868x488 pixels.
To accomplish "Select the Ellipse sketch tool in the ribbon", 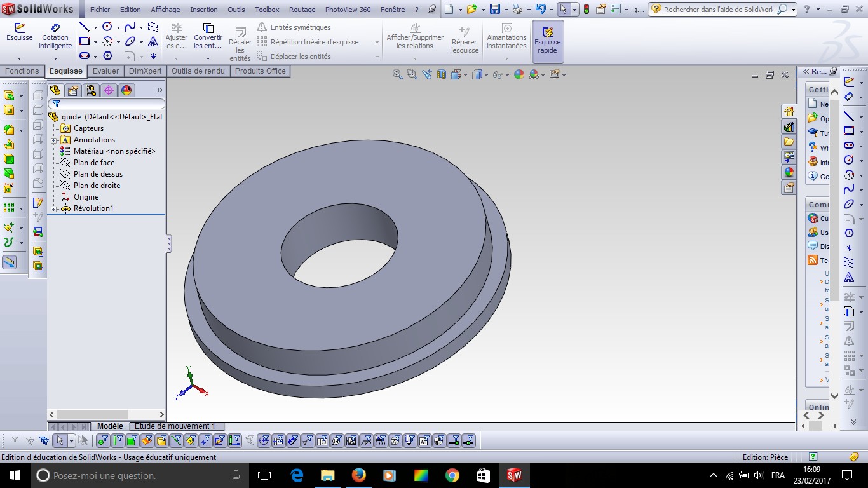I will click(x=130, y=42).
